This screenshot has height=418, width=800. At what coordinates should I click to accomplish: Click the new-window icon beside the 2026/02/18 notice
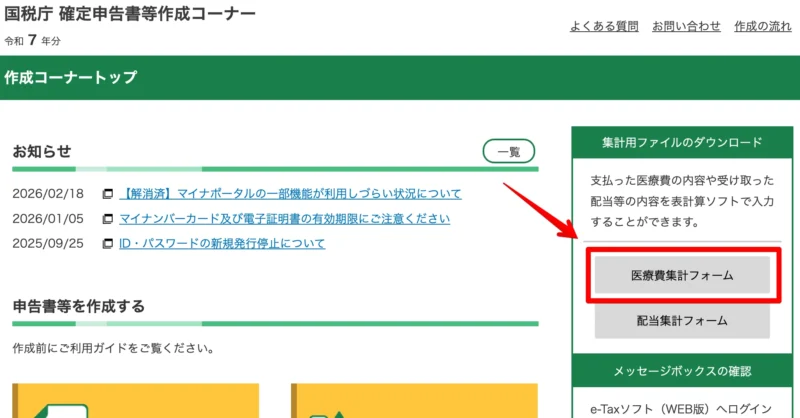(x=108, y=194)
